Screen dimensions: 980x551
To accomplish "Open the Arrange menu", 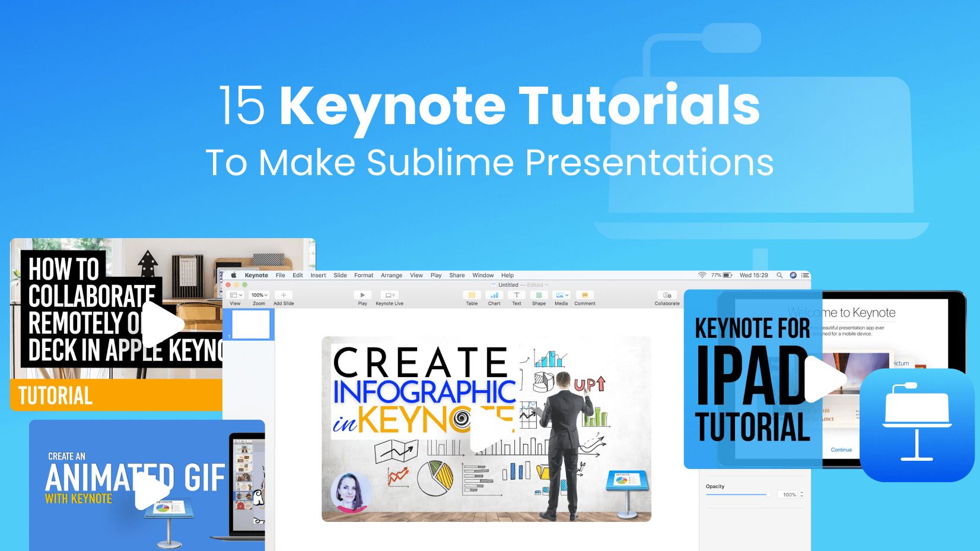I will (x=391, y=275).
